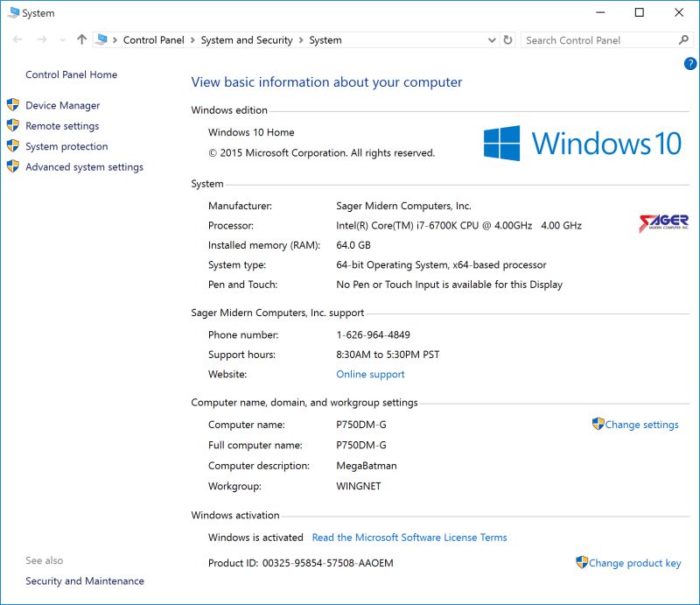Expand the address bar history dropdown
Viewport: 700px width, 605px height.
pos(492,40)
